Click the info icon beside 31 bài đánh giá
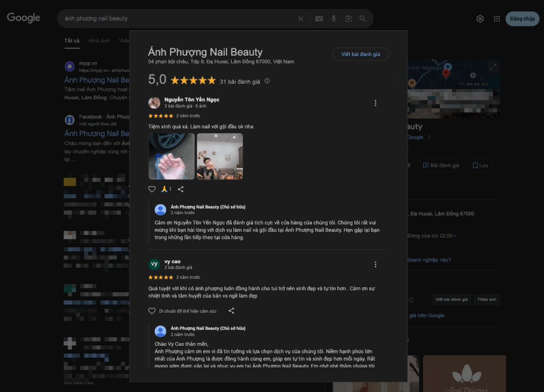 point(267,81)
